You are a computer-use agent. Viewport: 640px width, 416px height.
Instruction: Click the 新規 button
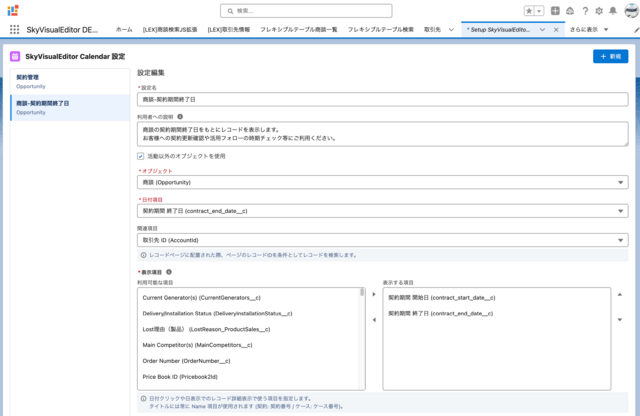click(x=610, y=56)
